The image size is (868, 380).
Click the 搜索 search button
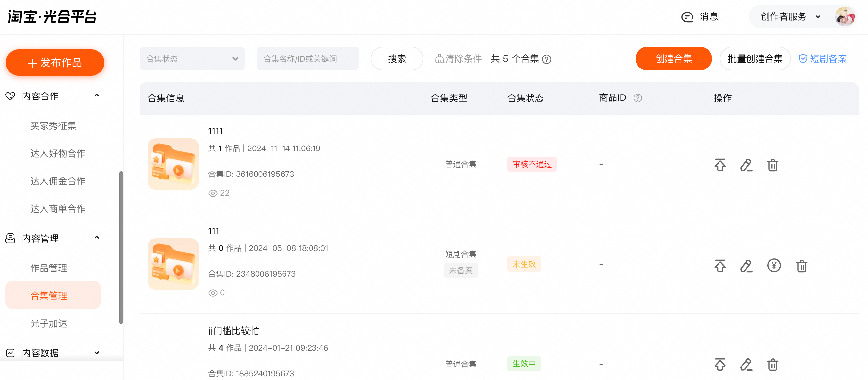(397, 59)
